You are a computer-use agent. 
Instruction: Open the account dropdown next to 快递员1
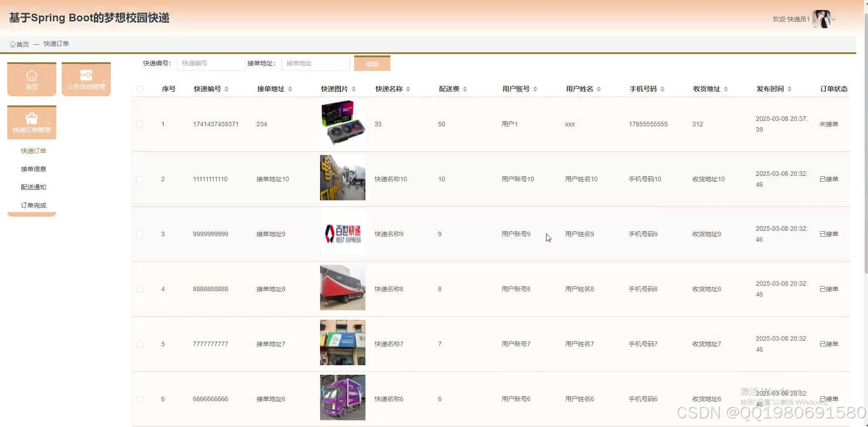click(x=833, y=19)
